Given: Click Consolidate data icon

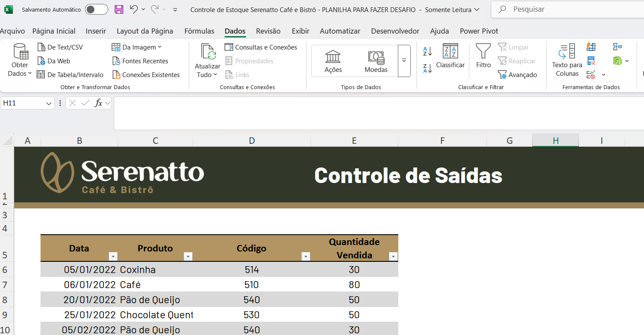Looking at the screenshot, I should click(617, 47).
